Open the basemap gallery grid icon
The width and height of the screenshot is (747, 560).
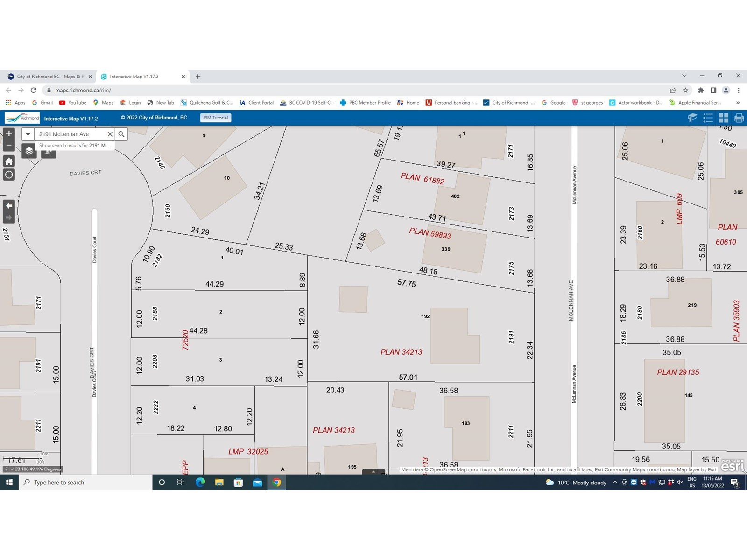point(723,118)
